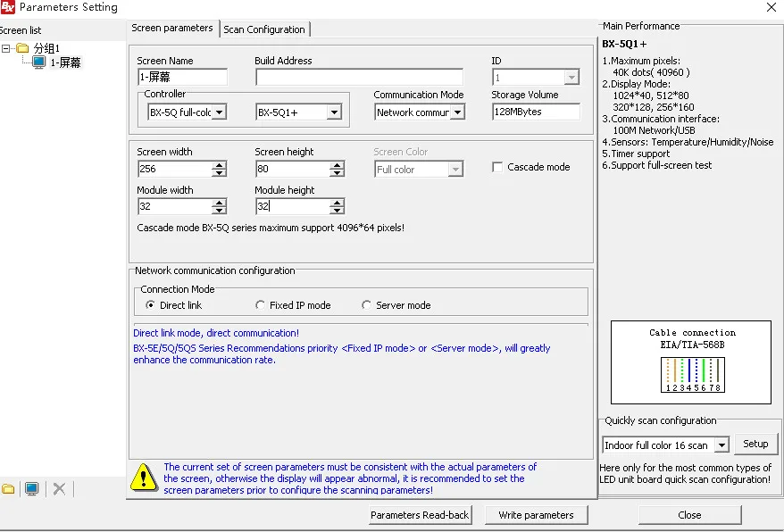Click the Module width value field

(174, 206)
